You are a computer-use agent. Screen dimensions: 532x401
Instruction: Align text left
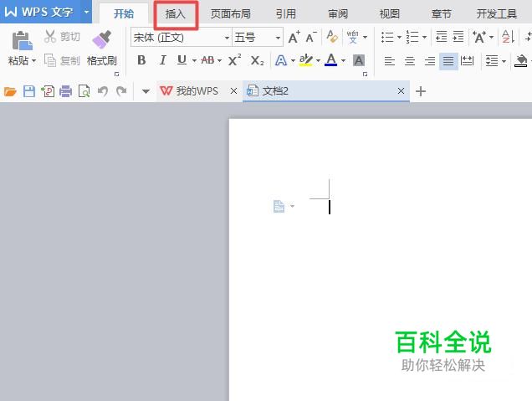click(x=390, y=61)
